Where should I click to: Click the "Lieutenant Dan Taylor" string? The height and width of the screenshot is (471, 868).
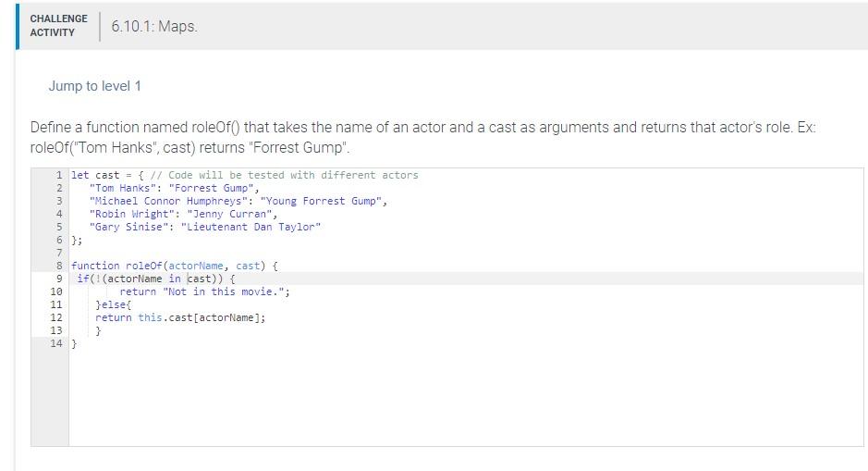pos(251,227)
